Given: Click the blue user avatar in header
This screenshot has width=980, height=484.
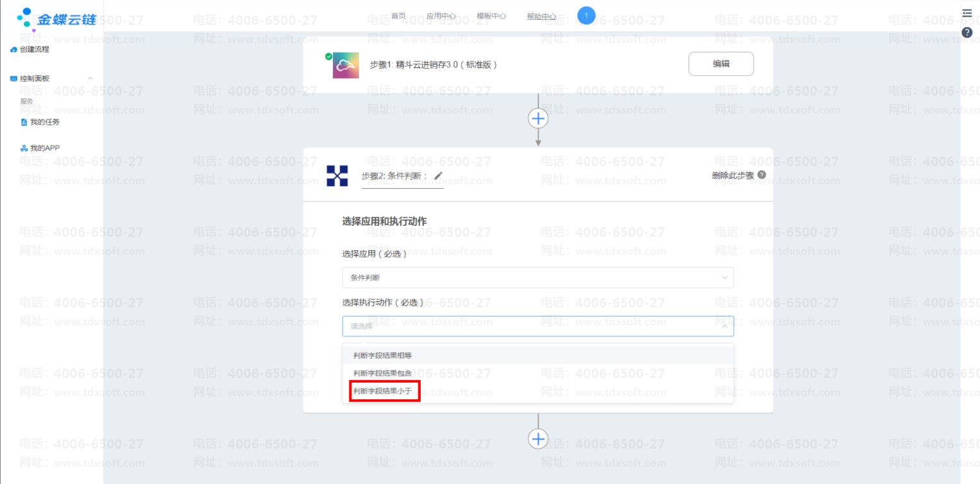Looking at the screenshot, I should (x=586, y=15).
